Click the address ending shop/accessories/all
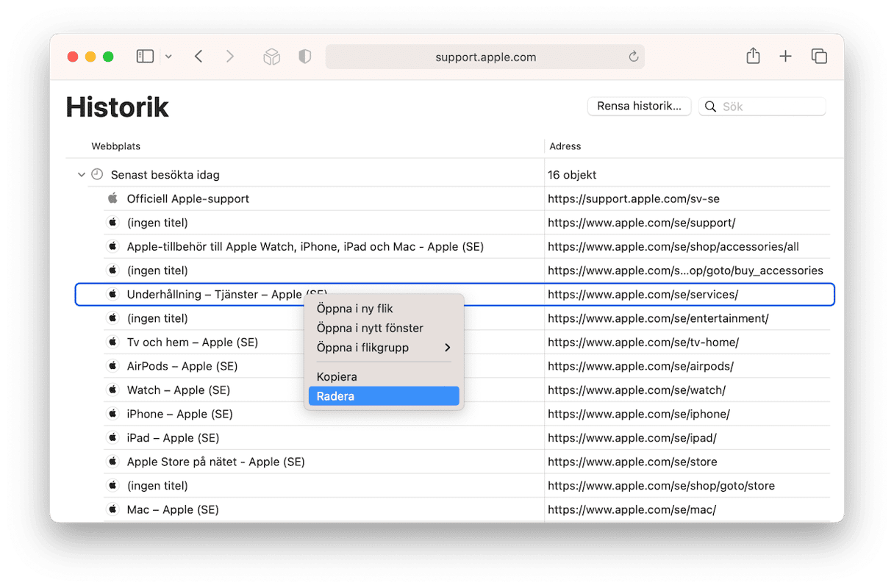 point(673,246)
